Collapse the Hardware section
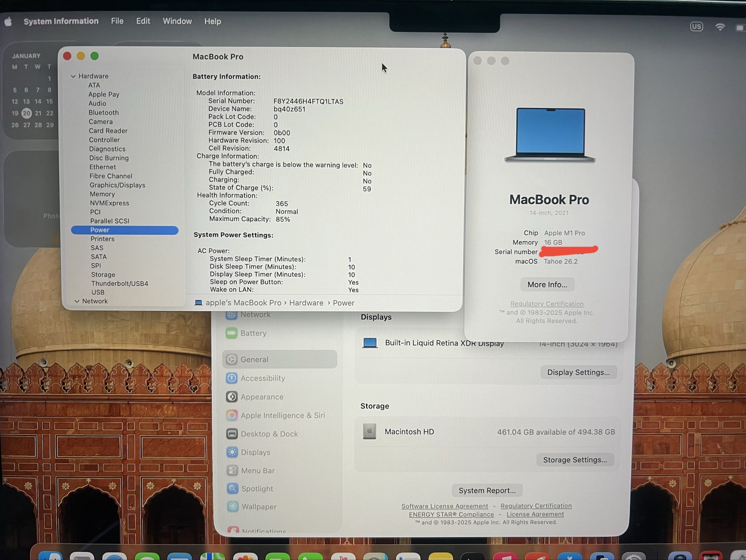The width and height of the screenshot is (746, 560). [73, 76]
